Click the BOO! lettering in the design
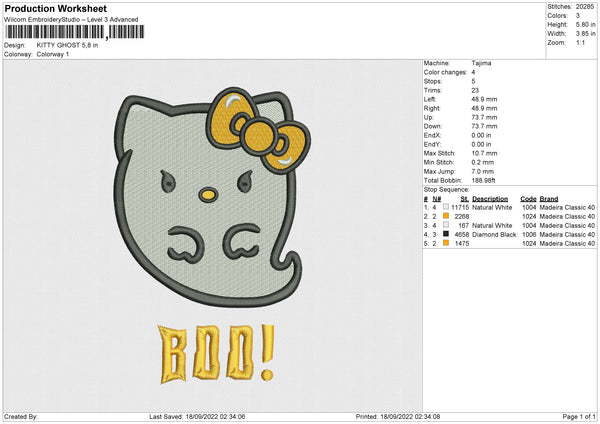Viewport: 600px width, 424px height. tap(217, 354)
